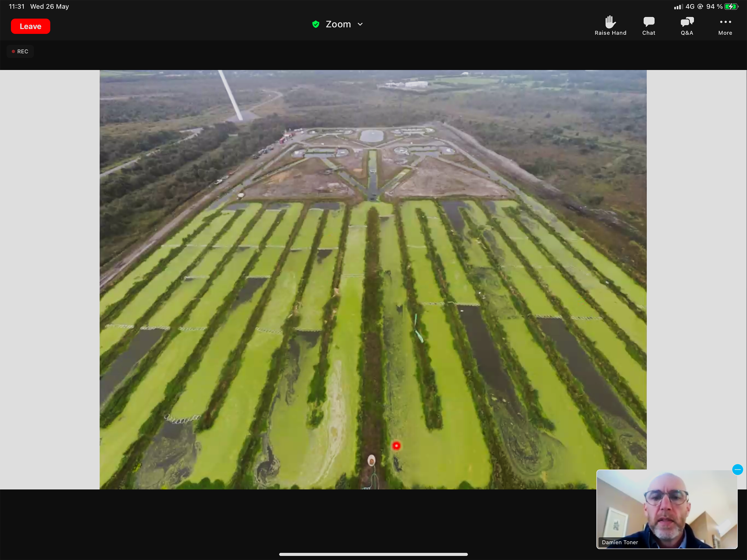Tap the 11:31 clock in status bar

(16, 6)
